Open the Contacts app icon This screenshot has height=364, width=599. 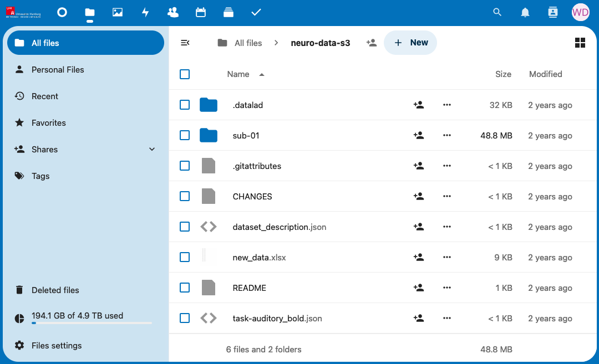coord(173,12)
